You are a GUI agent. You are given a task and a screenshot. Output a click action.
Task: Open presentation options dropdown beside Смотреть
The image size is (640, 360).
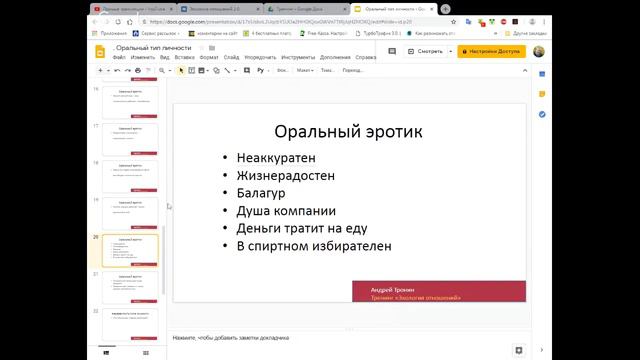[x=451, y=51]
